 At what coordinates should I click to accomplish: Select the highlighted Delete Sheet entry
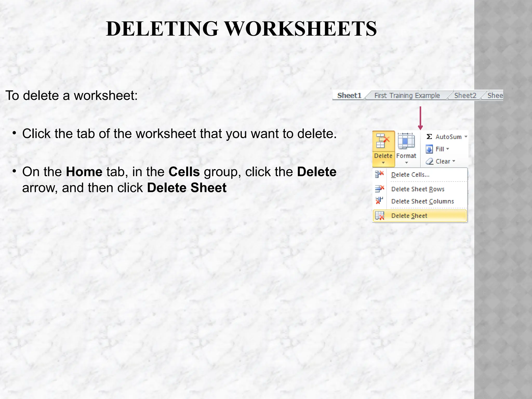click(420, 216)
